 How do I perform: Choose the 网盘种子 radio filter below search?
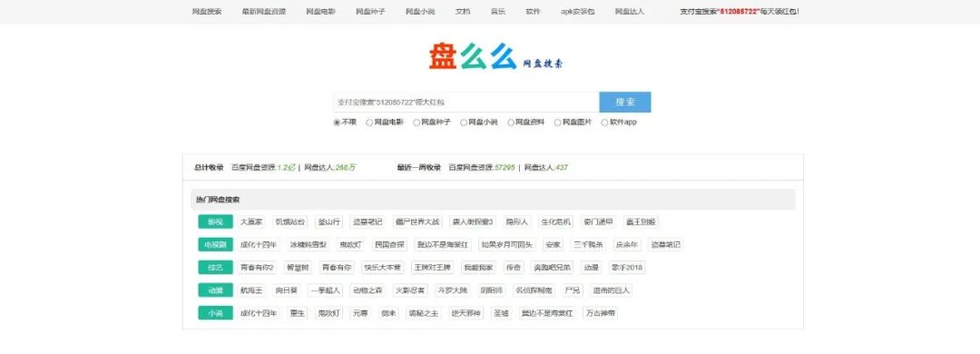pos(416,123)
